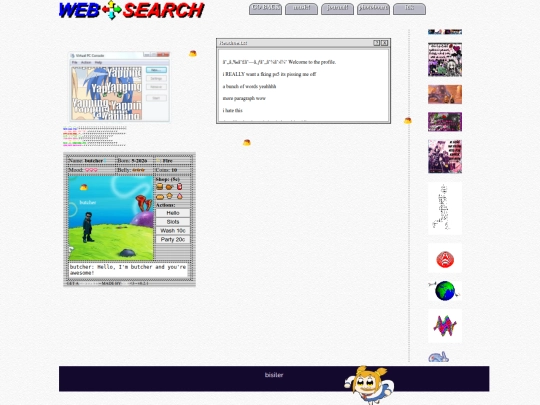Image resolution: width=540 pixels, height=405 pixels.
Task: Open the last navigation tab in header
Action: click(409, 9)
